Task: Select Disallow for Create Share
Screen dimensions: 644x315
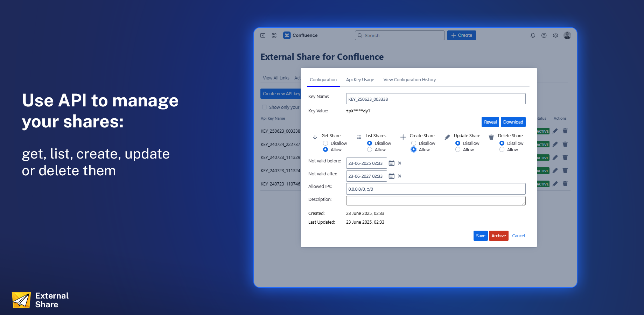Action: coord(414,143)
